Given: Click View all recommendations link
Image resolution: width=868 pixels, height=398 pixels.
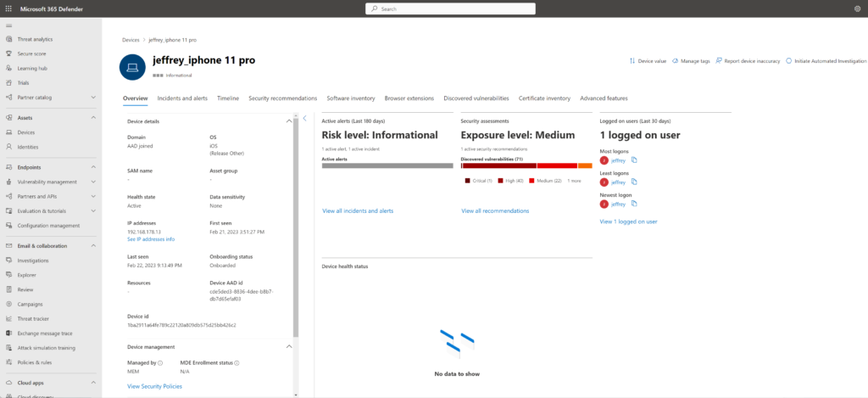Looking at the screenshot, I should point(495,210).
